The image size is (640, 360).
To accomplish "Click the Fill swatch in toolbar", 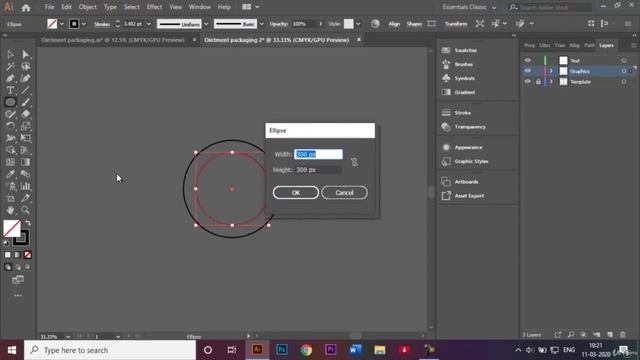I will click(x=12, y=229).
